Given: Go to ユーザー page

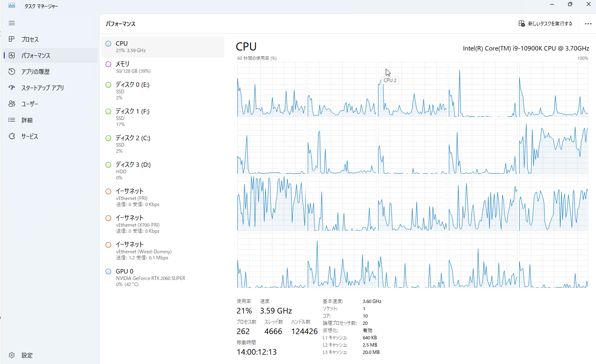Looking at the screenshot, I should pyautogui.click(x=51, y=104).
